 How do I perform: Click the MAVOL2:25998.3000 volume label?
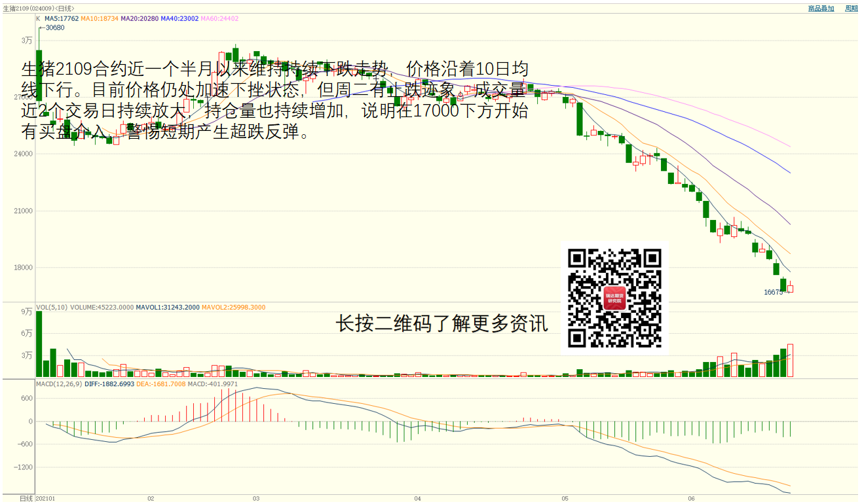[x=233, y=307]
